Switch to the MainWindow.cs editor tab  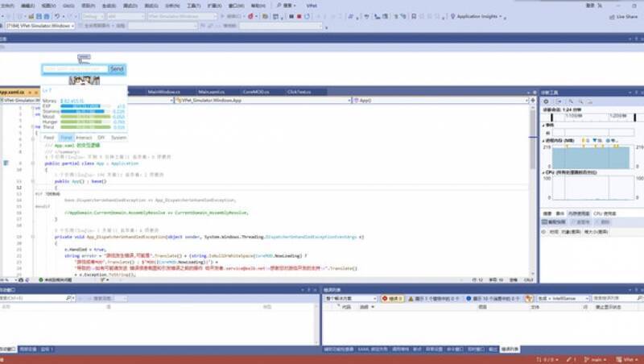point(165,92)
